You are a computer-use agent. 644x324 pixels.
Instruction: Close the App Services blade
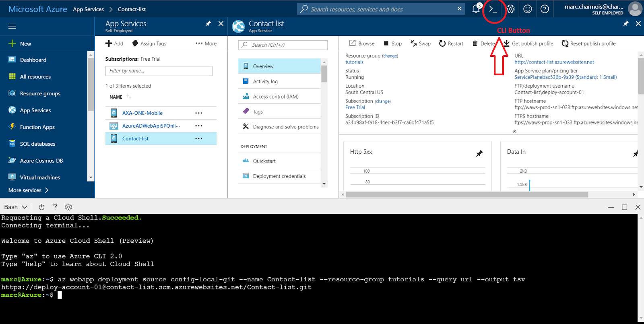tap(221, 24)
